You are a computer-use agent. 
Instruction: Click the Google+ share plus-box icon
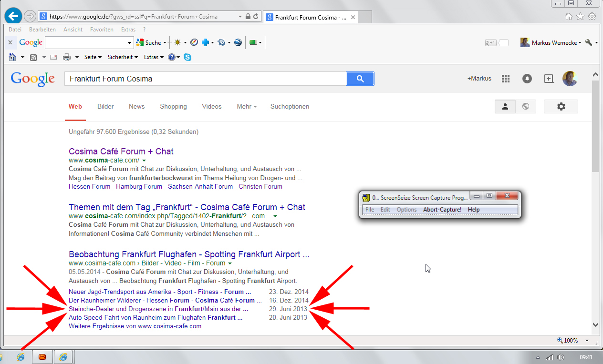pos(548,79)
